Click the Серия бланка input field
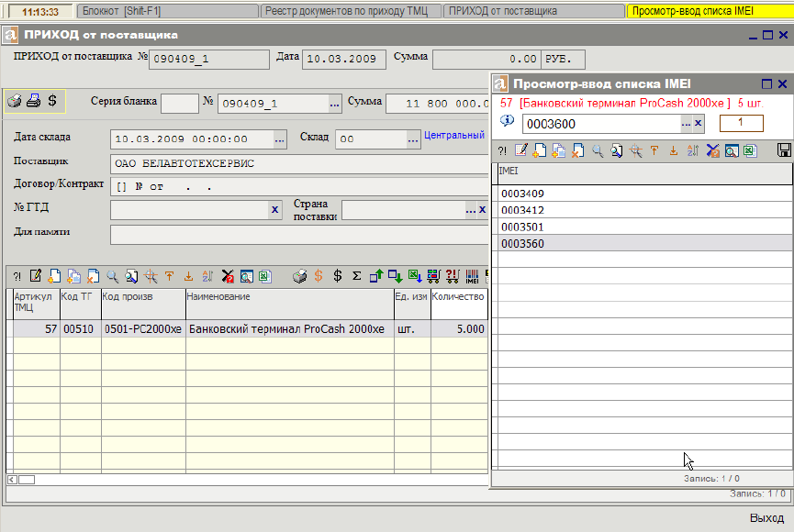Screen dimensions: 794x532 180,104
